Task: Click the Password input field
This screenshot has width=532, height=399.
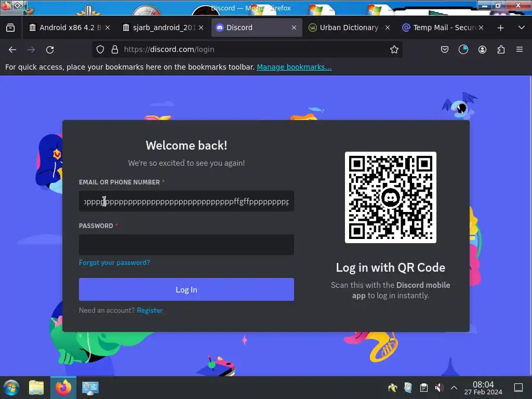Action: 187,245
